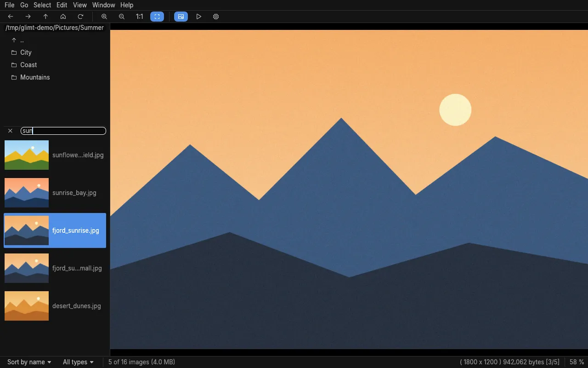
Task: Click the refresh icon
Action: [80, 17]
